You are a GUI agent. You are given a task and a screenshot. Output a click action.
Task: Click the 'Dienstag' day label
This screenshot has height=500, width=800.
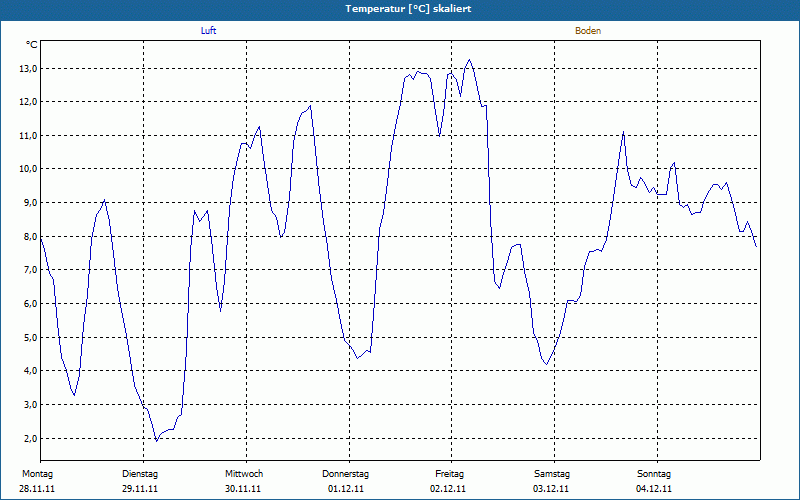tap(140, 474)
